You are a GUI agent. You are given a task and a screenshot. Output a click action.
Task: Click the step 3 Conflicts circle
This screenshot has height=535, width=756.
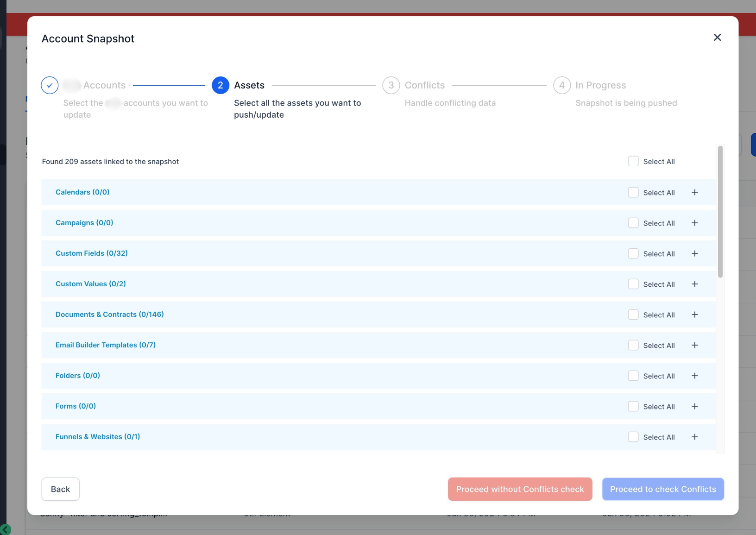click(x=391, y=85)
